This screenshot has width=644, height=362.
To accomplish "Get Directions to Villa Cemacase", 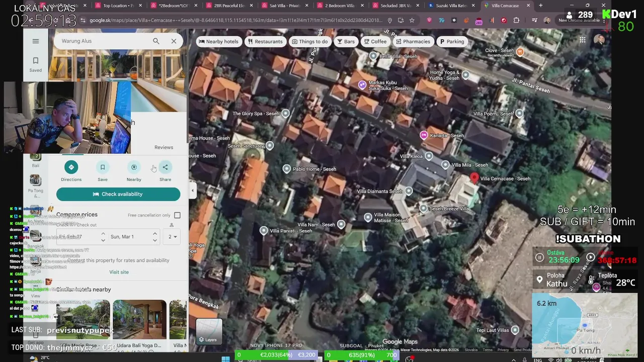I will tap(71, 171).
